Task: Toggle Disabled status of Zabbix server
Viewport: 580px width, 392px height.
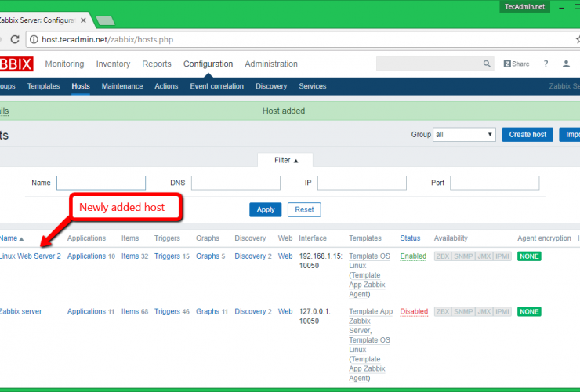Action: click(x=414, y=312)
